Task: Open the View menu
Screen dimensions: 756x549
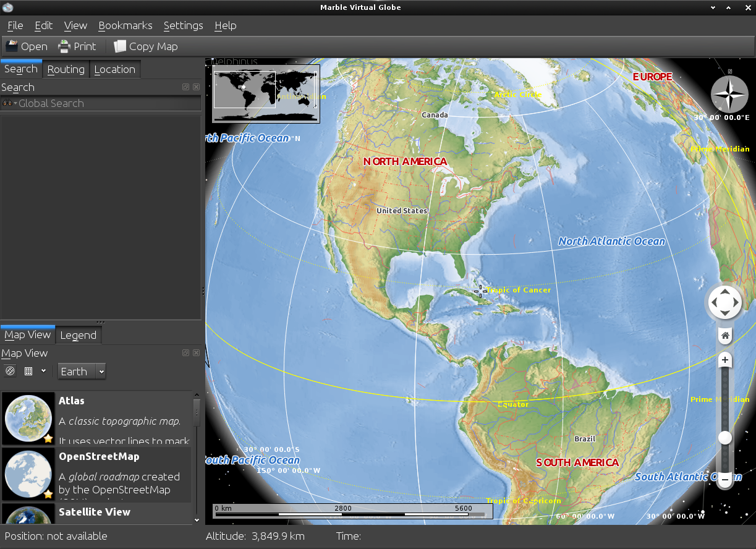Action: pyautogui.click(x=76, y=25)
